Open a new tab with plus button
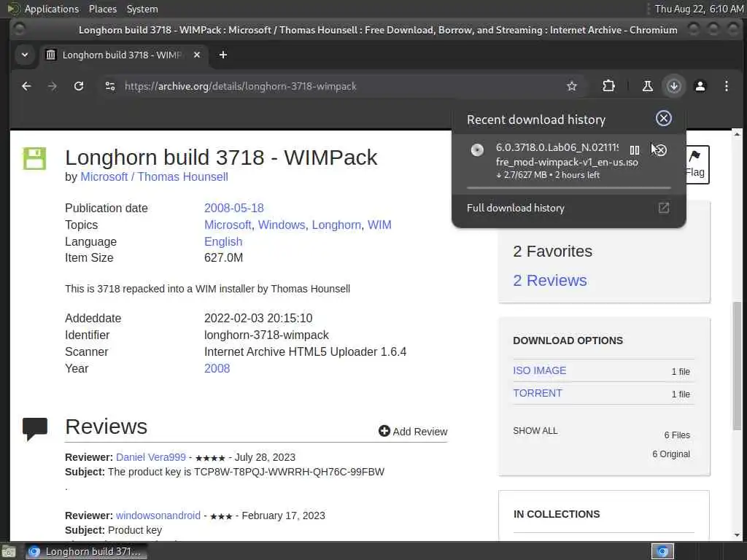 coord(222,55)
